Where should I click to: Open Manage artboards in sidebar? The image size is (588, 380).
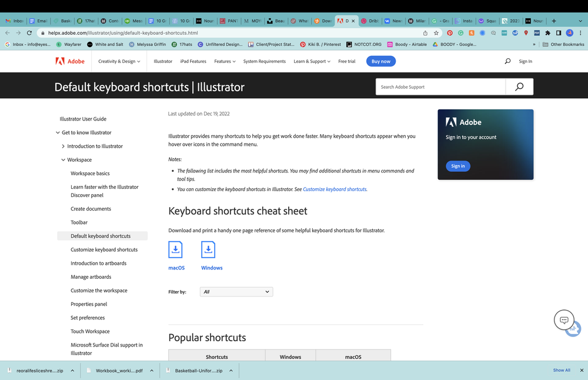[91, 277]
